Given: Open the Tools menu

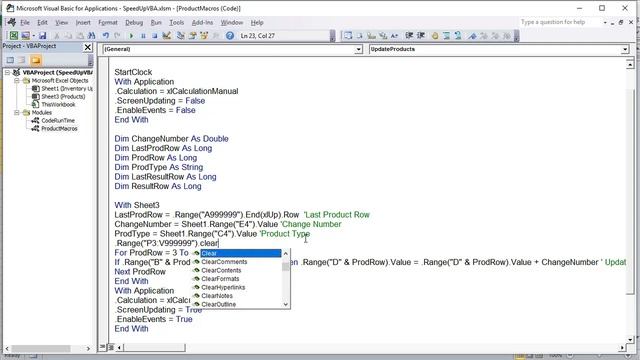Looking at the screenshot, I should coord(177,22).
